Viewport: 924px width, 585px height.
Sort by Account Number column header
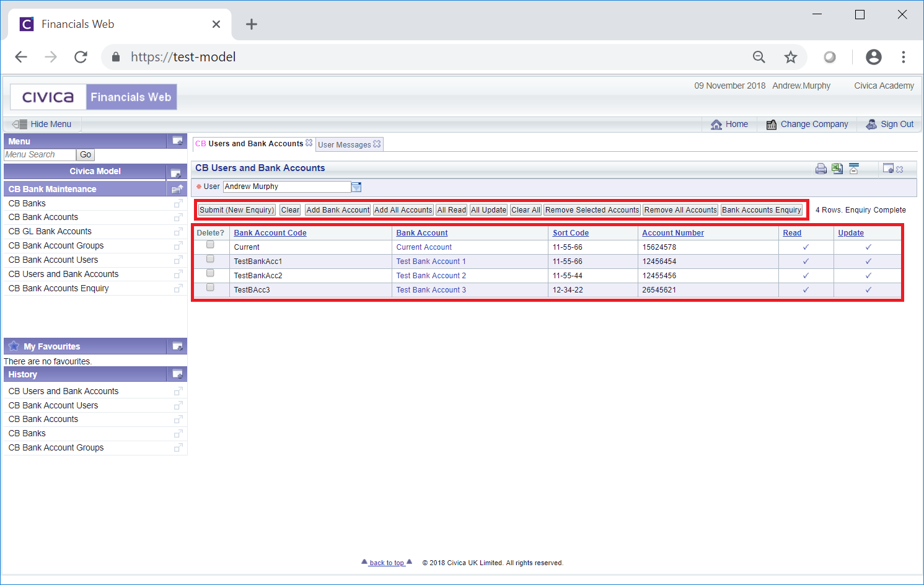click(673, 233)
